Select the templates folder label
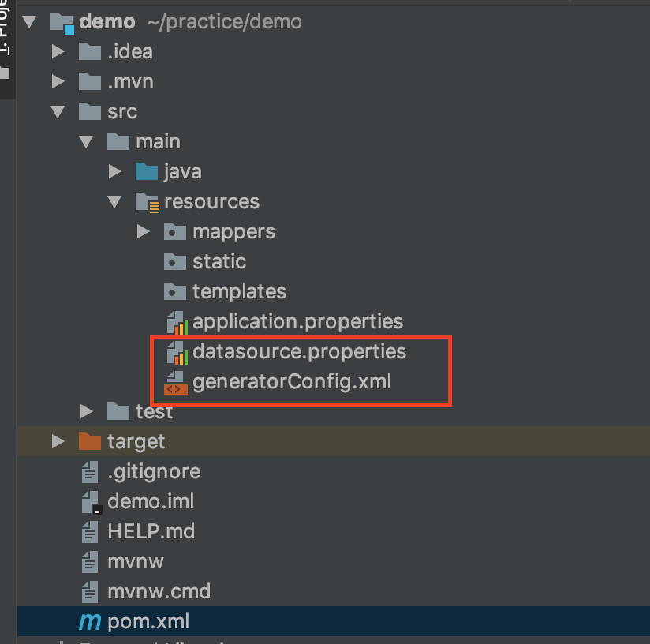Screen dimensions: 650x644 tap(239, 292)
